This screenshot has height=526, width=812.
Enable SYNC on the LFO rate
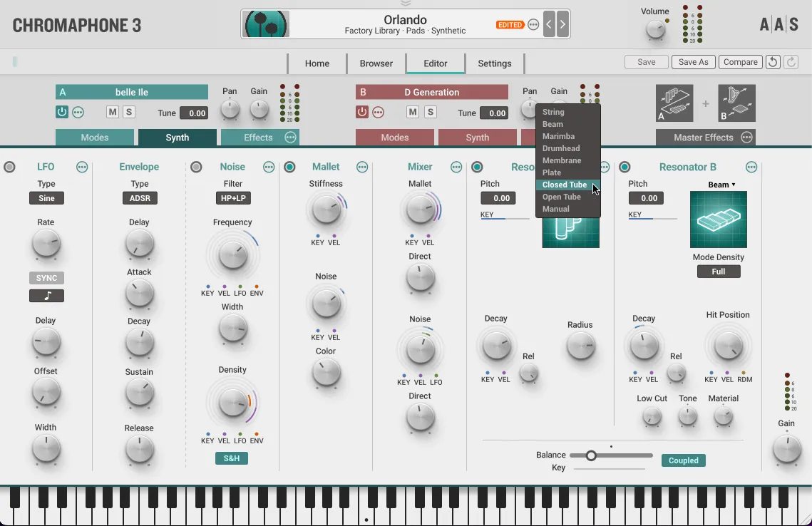point(46,278)
